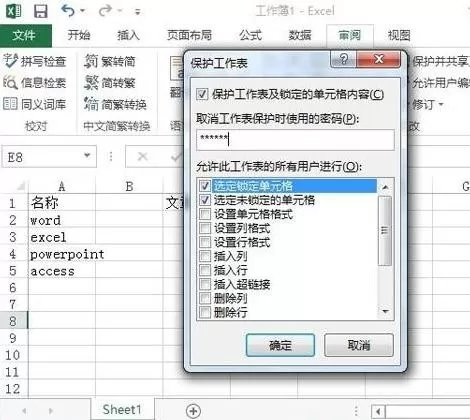The image size is (470, 420).
Task: Enable 插入行 permission
Action: [205, 270]
